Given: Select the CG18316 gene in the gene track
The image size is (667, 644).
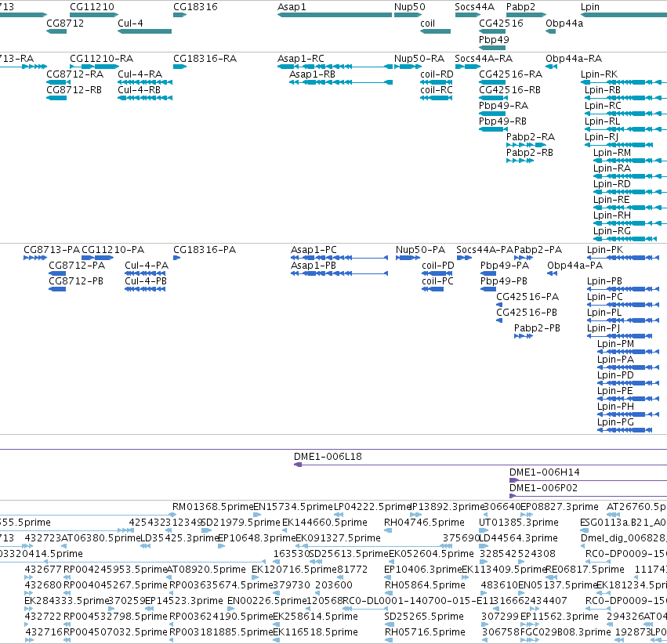Looking at the screenshot, I should pyautogui.click(x=180, y=15).
